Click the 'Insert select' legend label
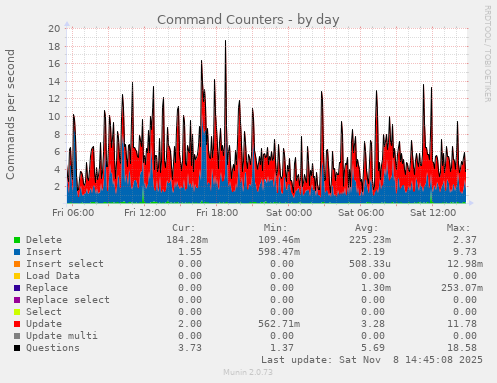497x383 pixels. [x=65, y=264]
